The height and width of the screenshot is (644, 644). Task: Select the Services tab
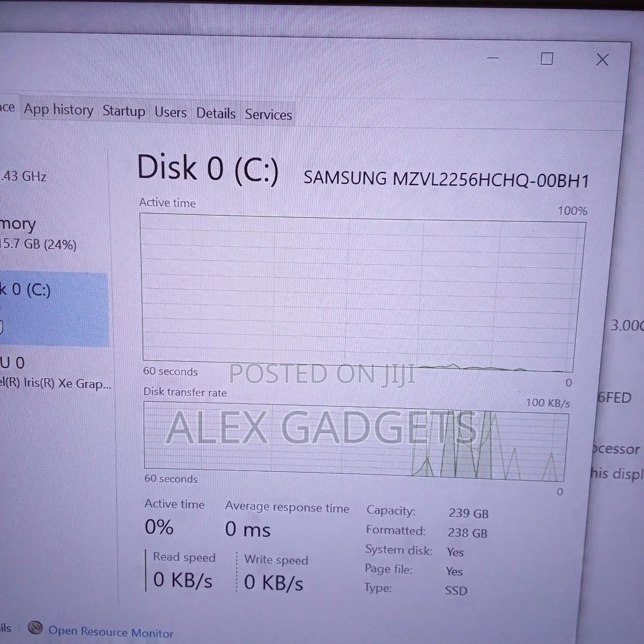(x=268, y=115)
